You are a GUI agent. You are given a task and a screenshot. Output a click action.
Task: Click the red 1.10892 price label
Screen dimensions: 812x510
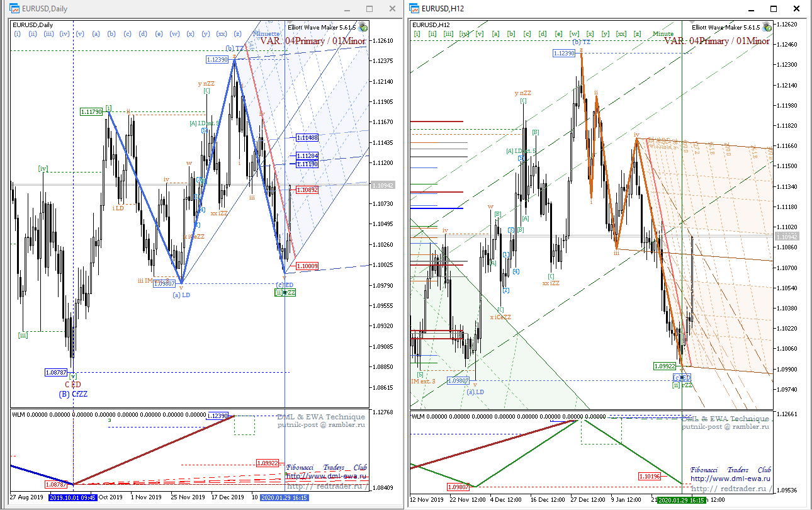[307, 190]
